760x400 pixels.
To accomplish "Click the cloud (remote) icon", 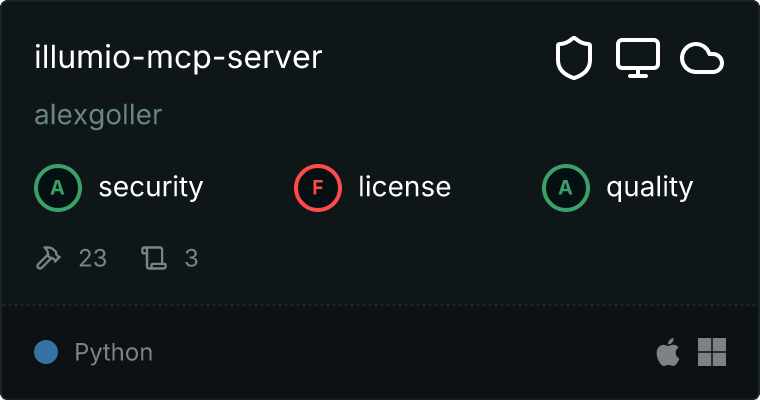I will point(702,59).
